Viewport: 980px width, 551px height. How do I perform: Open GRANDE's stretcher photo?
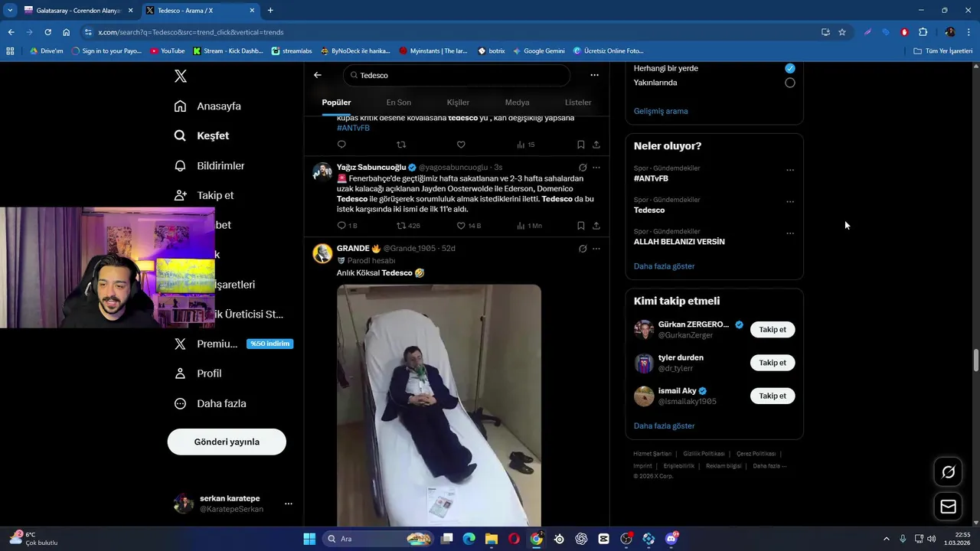[x=439, y=405]
